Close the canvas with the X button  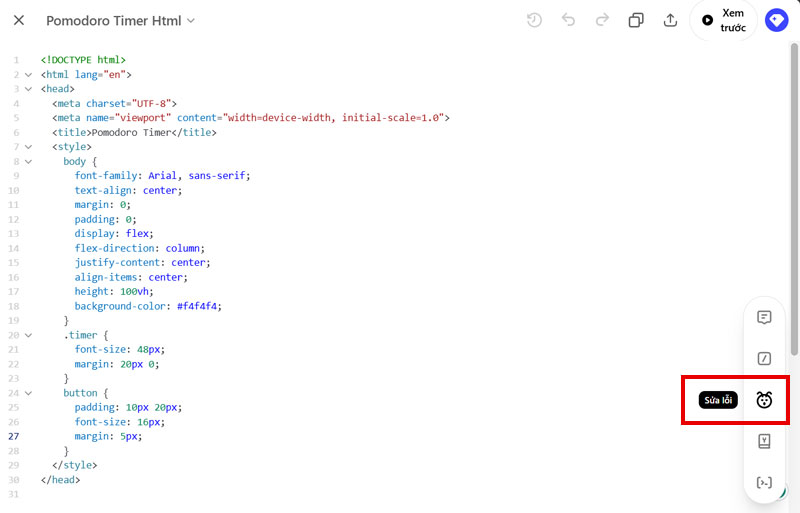(x=19, y=20)
